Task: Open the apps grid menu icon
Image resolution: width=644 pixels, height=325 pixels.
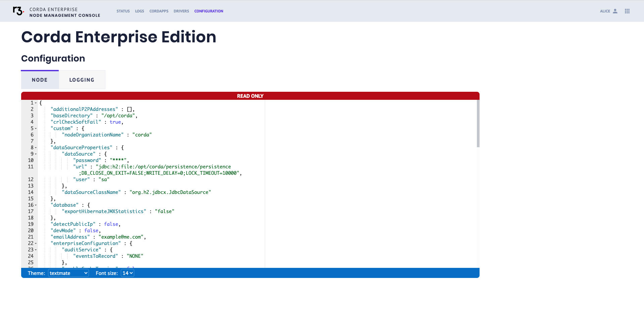Action: 627,11
